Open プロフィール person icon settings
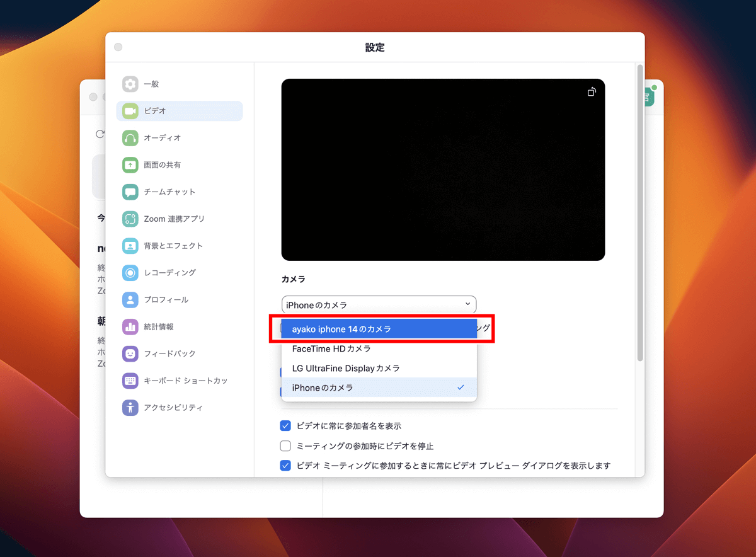756x557 pixels. (x=130, y=300)
